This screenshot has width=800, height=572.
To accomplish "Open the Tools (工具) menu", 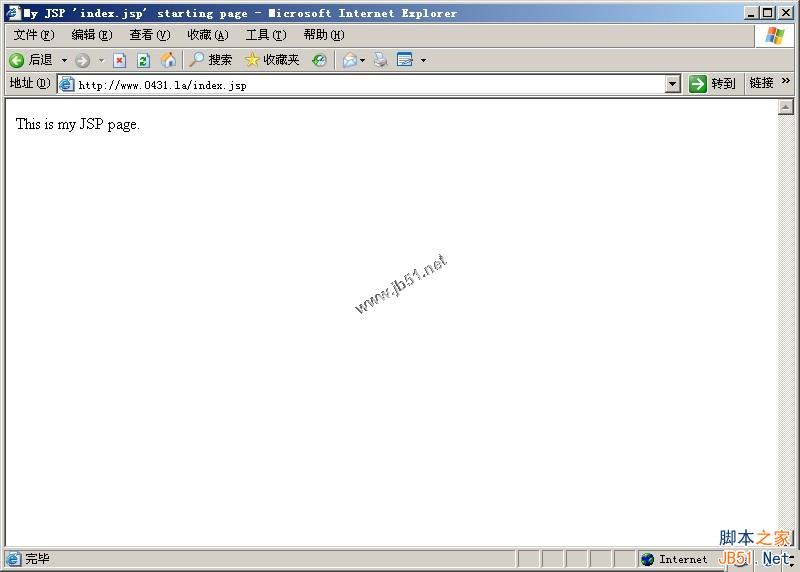I will (265, 35).
